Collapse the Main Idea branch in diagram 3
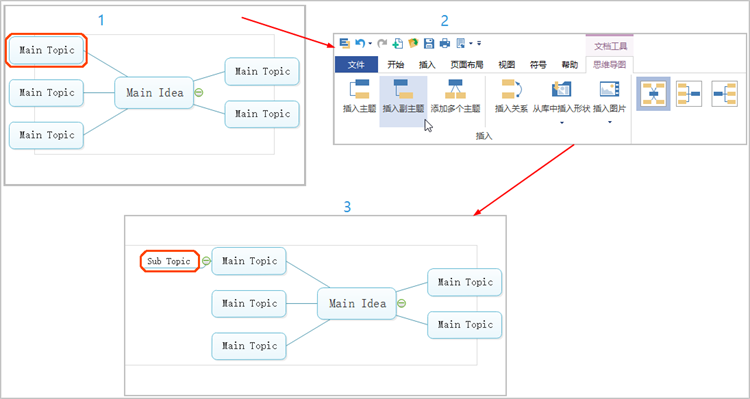This screenshot has height=399, width=750. click(x=402, y=303)
